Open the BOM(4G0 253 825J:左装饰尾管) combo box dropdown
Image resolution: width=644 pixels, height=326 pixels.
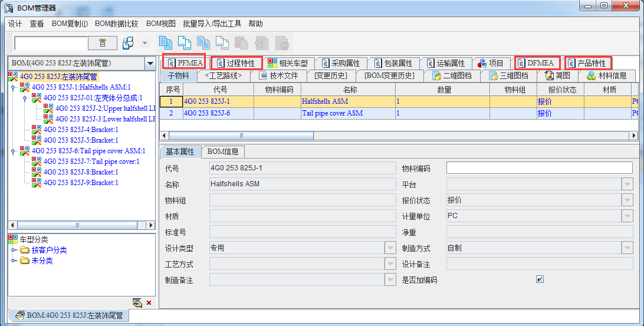[x=150, y=63]
